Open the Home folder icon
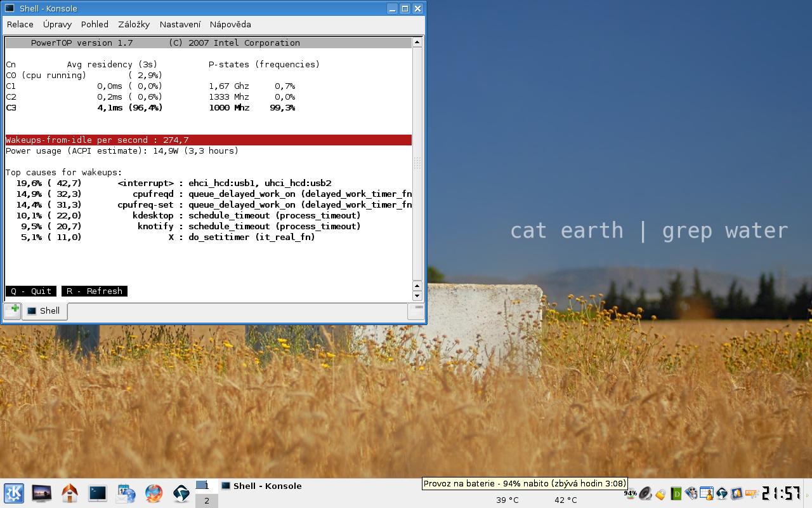Image resolution: width=812 pixels, height=508 pixels. pos(69,493)
